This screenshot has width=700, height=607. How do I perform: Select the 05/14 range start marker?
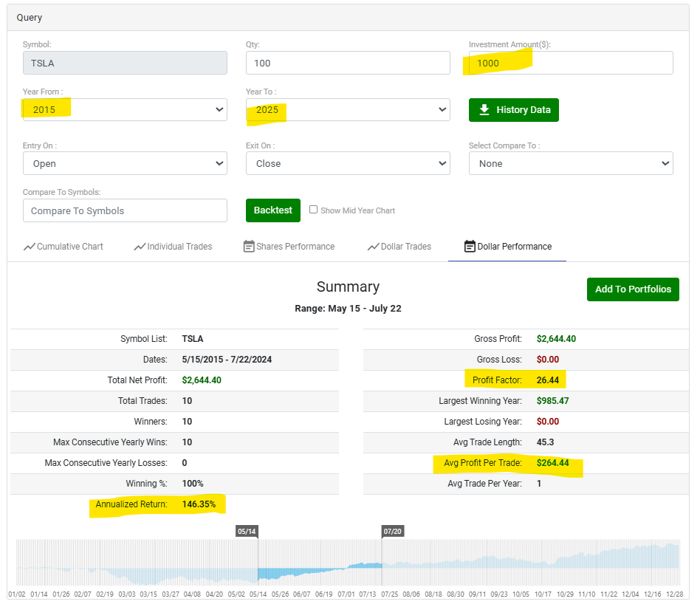247,531
